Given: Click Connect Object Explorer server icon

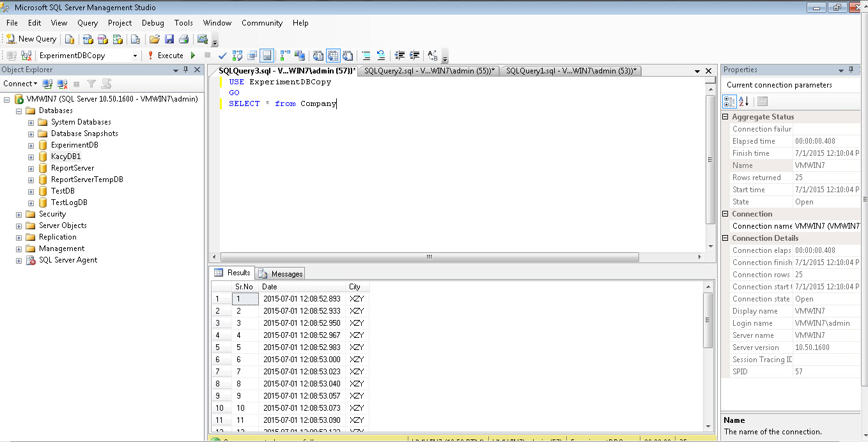Looking at the screenshot, I should click(x=47, y=84).
